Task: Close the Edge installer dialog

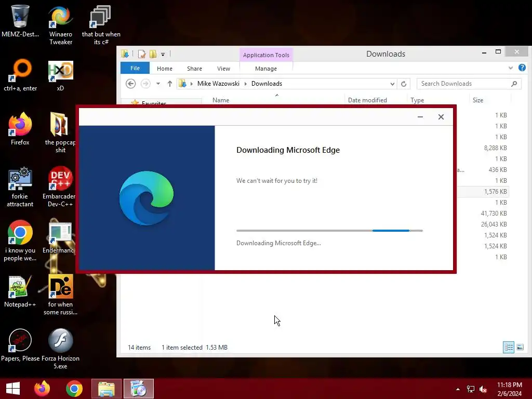Action: click(x=441, y=117)
